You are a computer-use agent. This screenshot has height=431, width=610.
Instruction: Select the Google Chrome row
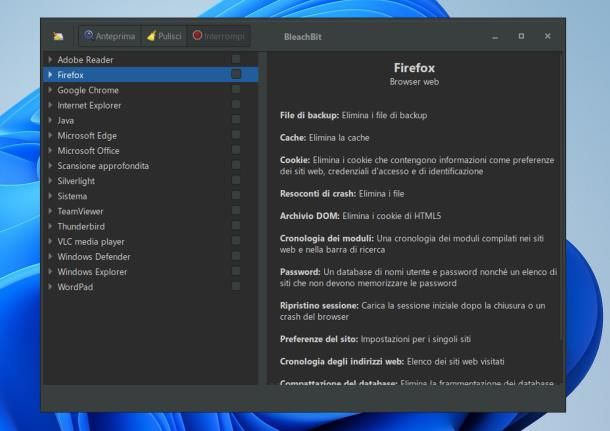[151, 90]
